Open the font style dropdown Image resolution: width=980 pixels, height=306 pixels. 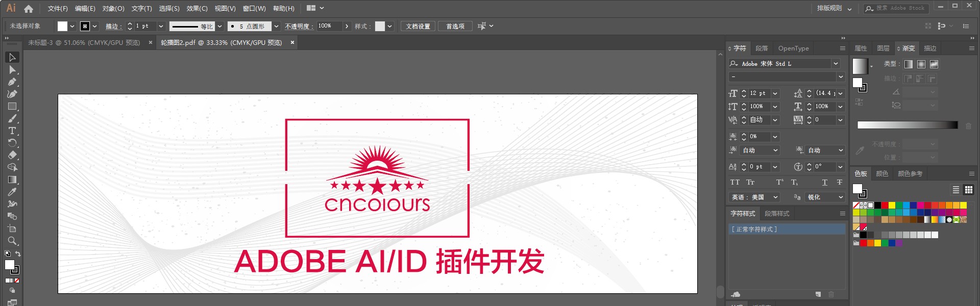[x=840, y=77]
